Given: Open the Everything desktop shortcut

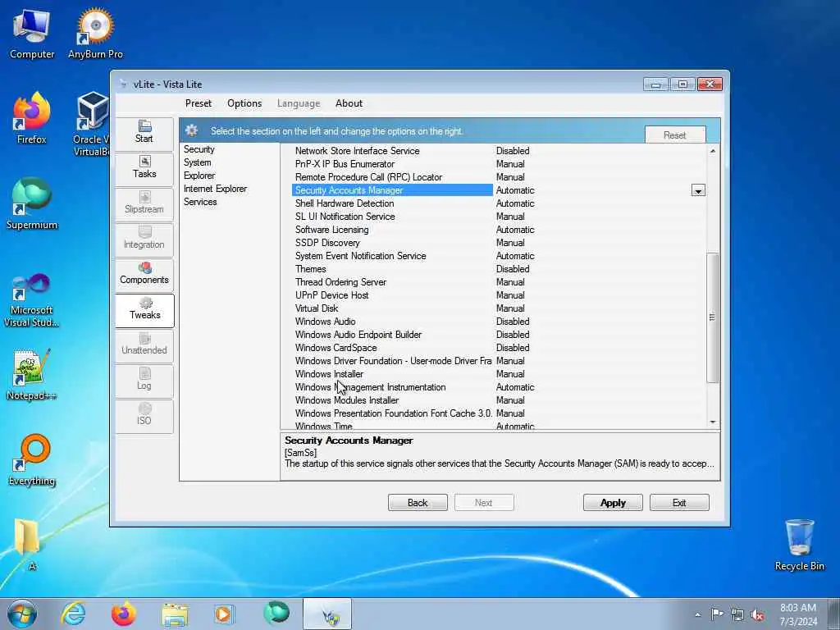Looking at the screenshot, I should pos(32,460).
